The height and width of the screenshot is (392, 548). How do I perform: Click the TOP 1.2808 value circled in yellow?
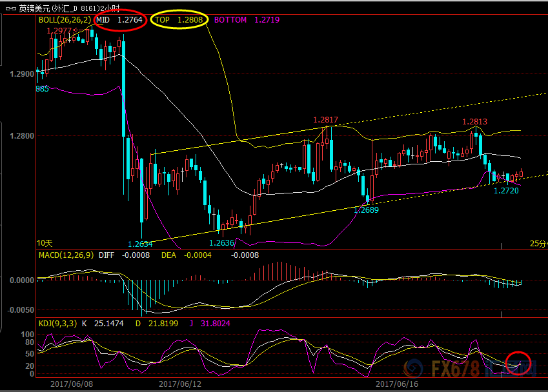[x=179, y=20]
